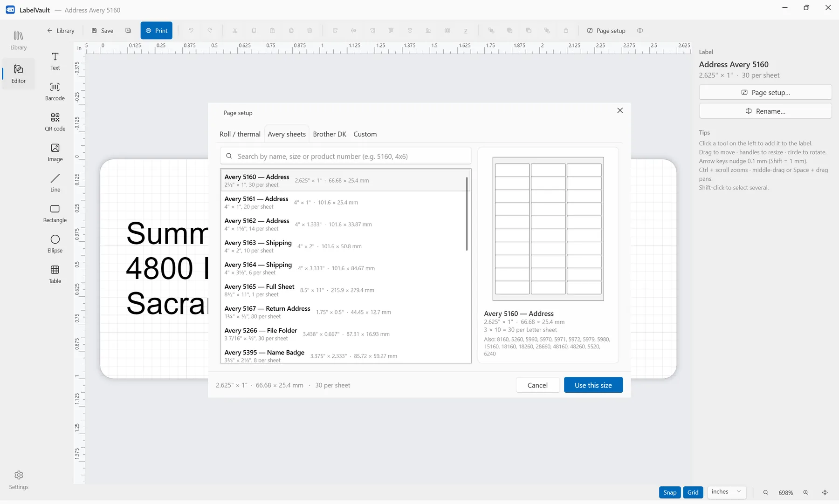
Task: Select the QR code tool
Action: click(55, 122)
